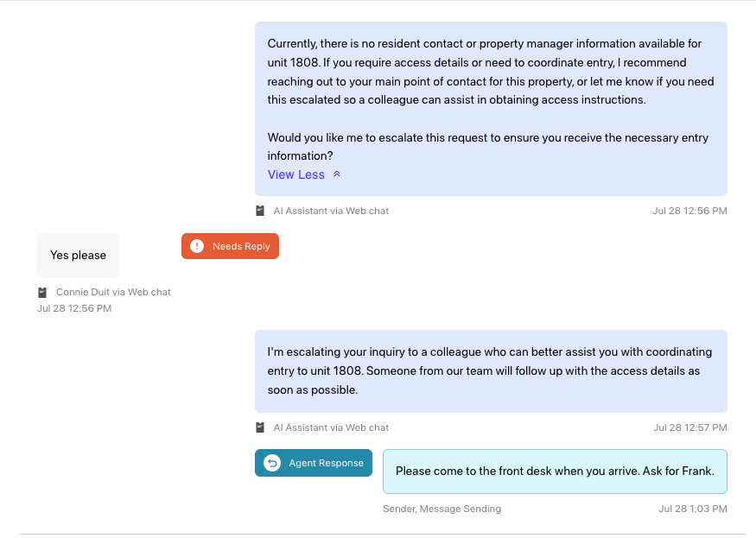Image resolution: width=756 pixels, height=538 pixels.
Task: Collapse the message with View Less link
Action: click(296, 175)
